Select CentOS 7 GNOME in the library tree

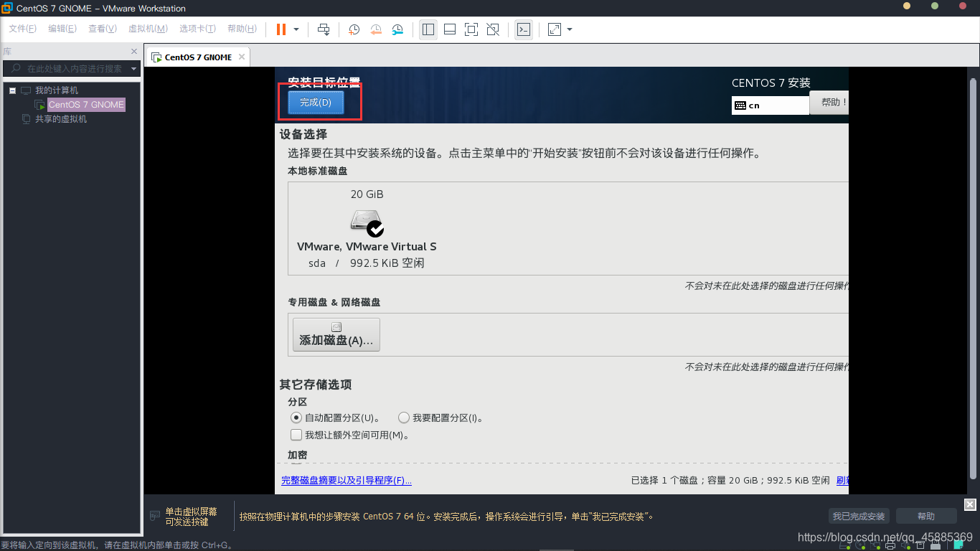click(86, 105)
